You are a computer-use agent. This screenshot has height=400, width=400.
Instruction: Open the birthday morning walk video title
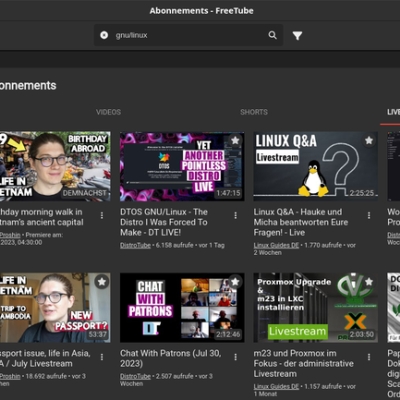42,217
